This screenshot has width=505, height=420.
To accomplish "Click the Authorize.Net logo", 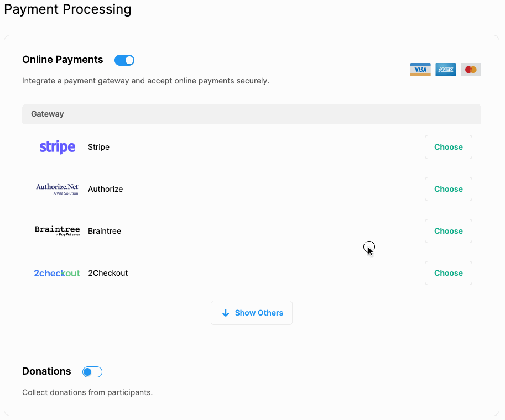I will point(57,189).
